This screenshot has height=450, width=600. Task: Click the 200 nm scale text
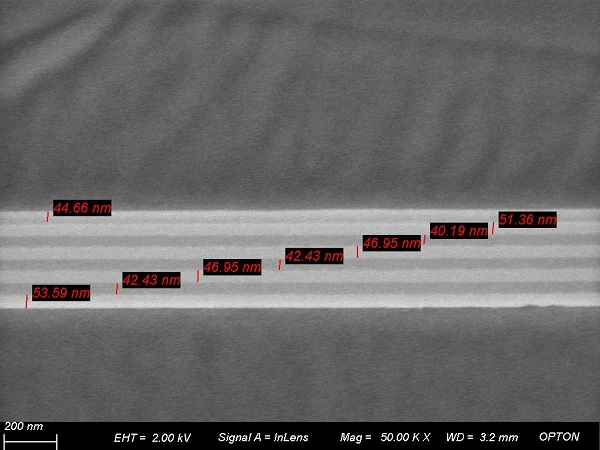pos(24,426)
